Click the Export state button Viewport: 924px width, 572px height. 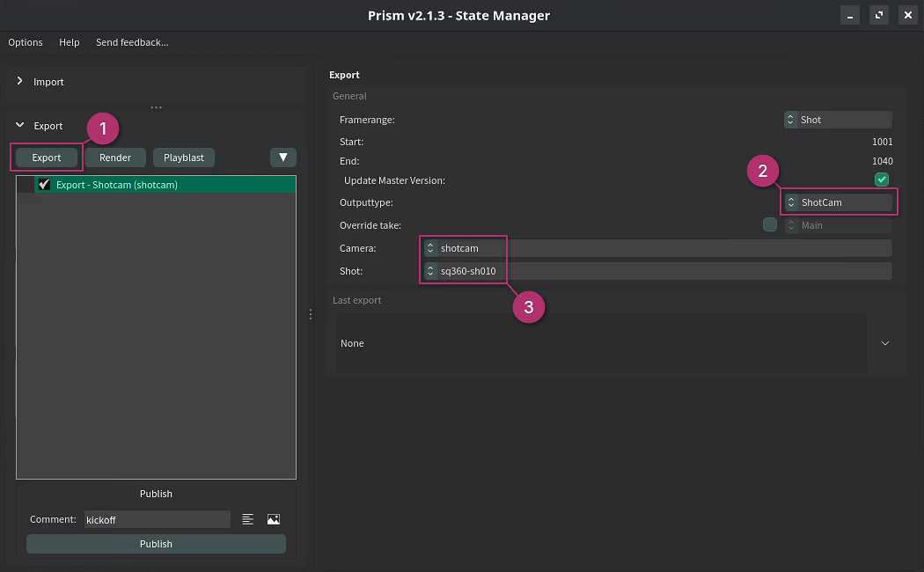pyautogui.click(x=47, y=158)
